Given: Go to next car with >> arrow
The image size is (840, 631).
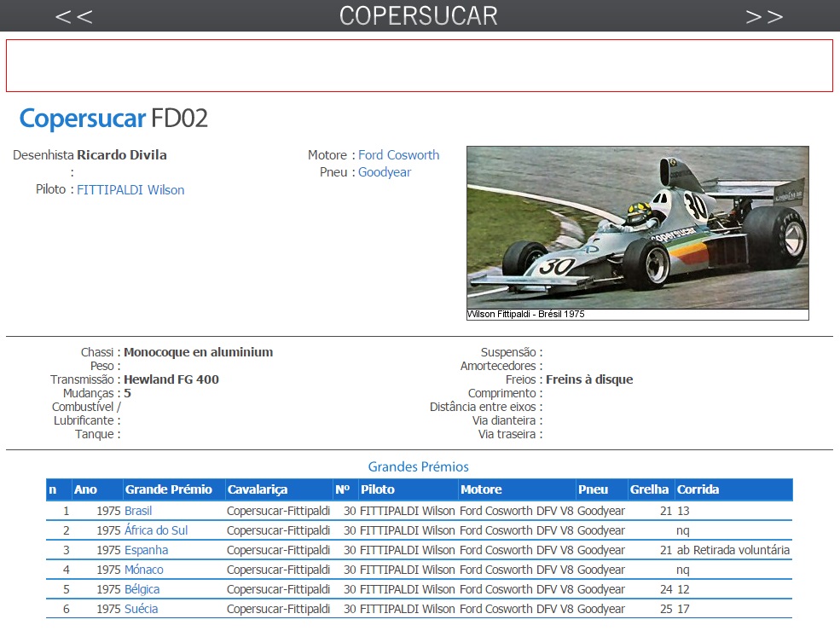Looking at the screenshot, I should coord(764,16).
